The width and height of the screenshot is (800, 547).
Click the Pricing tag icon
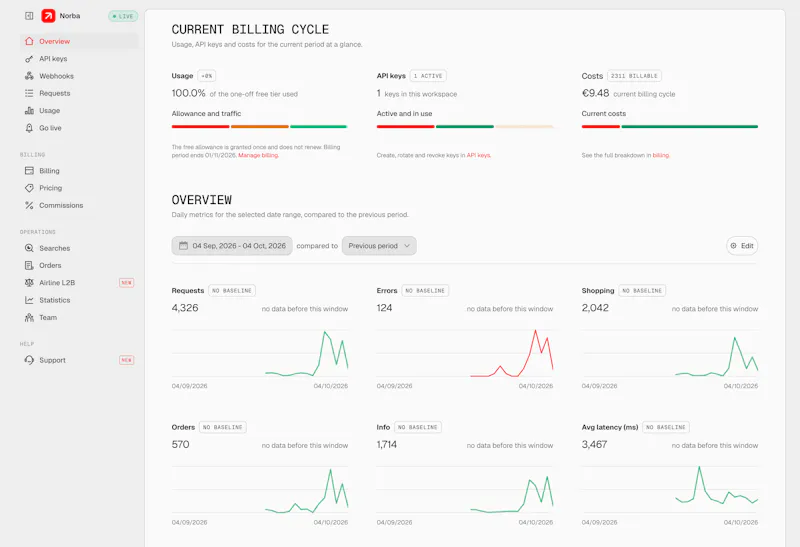point(29,188)
